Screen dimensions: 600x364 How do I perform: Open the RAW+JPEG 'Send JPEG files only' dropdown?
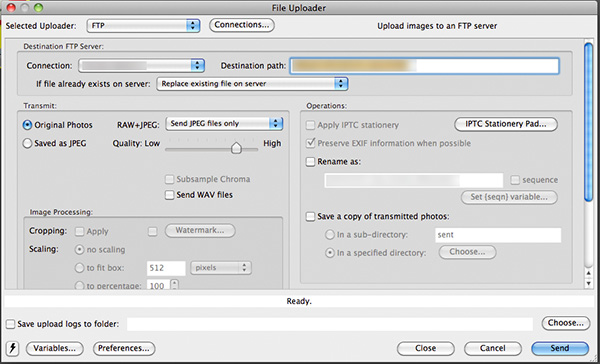coord(224,124)
